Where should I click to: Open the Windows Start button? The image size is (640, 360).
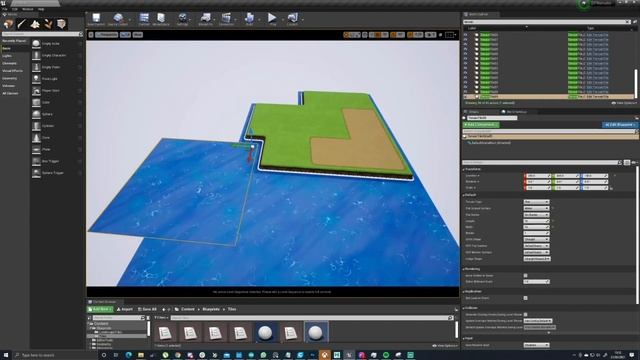[x=6, y=355]
